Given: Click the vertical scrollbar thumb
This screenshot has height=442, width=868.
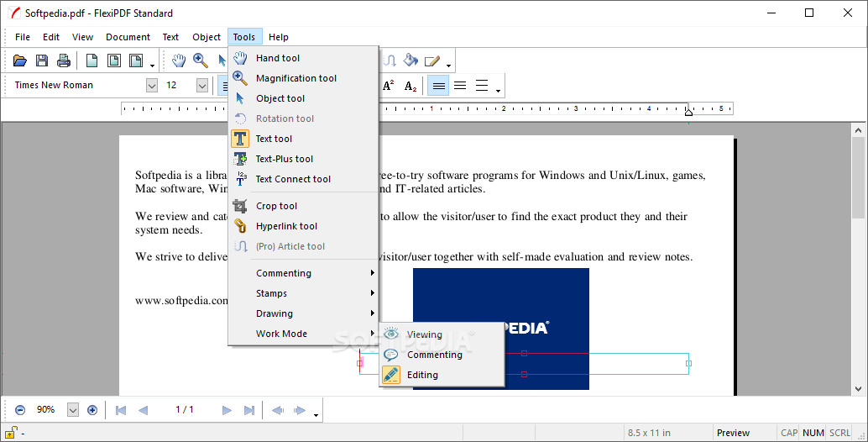Looking at the screenshot, I should click(x=859, y=178).
